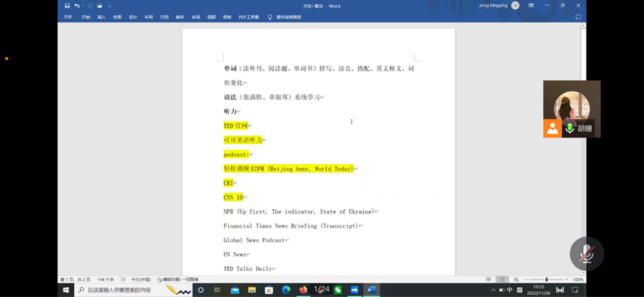644x297 pixels.
Task: Click the zoom slider in status bar
Action: 546,280
